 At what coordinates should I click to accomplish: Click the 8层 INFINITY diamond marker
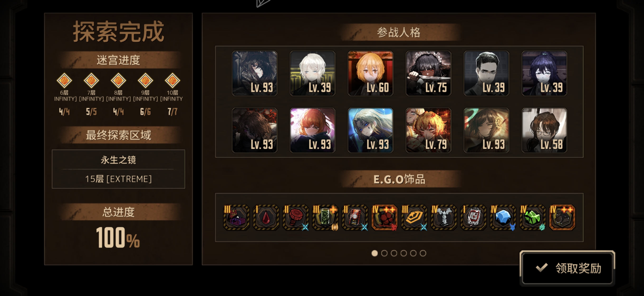(118, 80)
